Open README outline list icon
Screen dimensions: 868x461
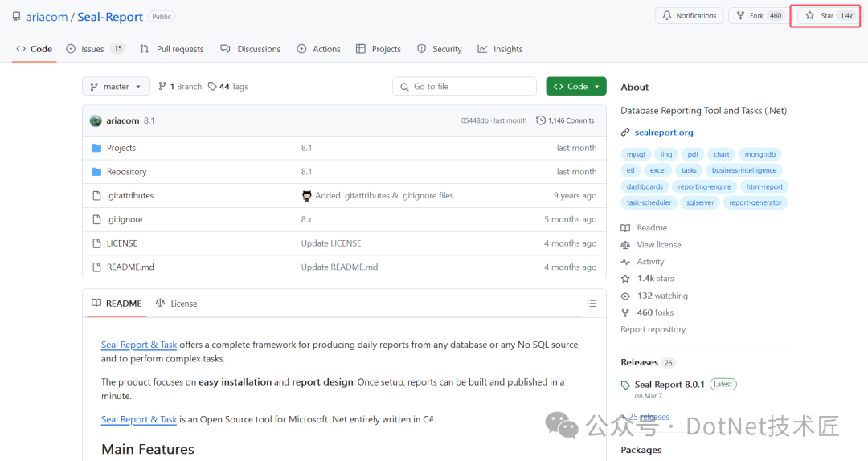pyautogui.click(x=592, y=304)
